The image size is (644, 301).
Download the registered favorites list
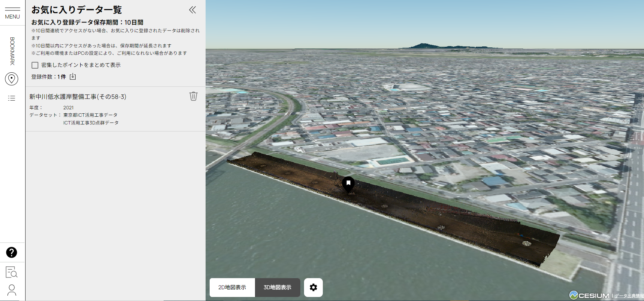point(73,77)
